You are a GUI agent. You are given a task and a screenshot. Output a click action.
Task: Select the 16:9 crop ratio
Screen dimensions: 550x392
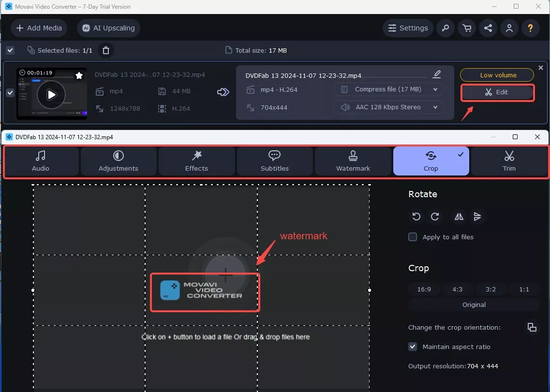point(424,289)
